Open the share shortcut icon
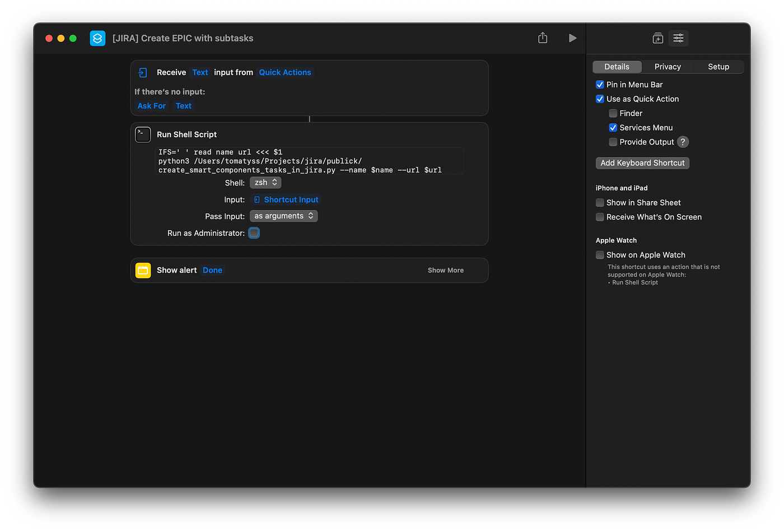The height and width of the screenshot is (532, 784). pos(543,38)
